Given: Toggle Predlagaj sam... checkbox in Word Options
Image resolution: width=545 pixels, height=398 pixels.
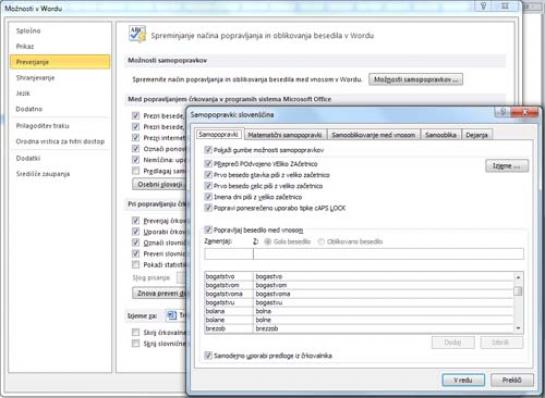Looking at the screenshot, I should [136, 171].
